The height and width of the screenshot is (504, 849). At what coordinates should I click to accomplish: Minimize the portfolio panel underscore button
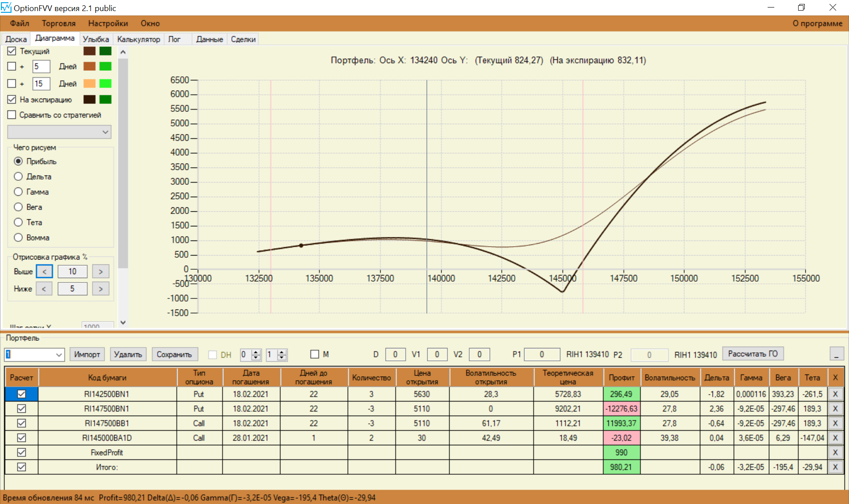[x=836, y=354]
